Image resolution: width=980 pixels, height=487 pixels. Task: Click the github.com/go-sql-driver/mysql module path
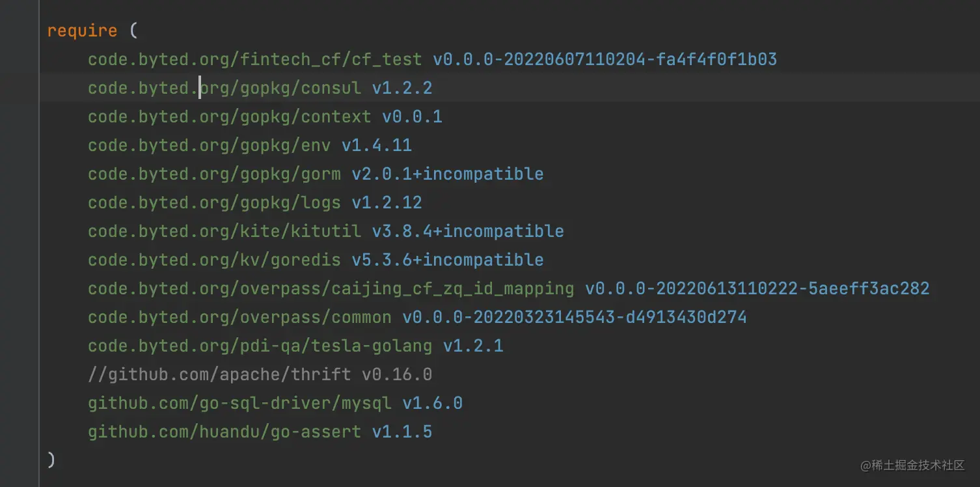click(239, 403)
